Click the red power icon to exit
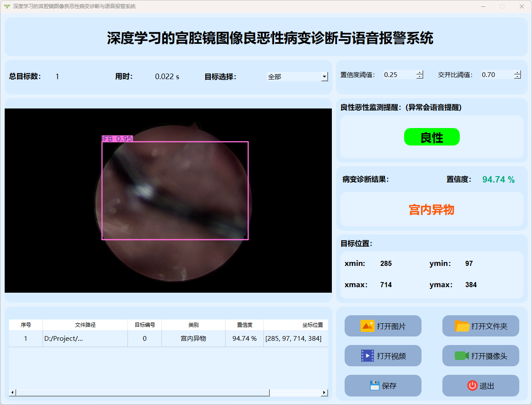Image resolution: width=532 pixels, height=405 pixels. 472,385
